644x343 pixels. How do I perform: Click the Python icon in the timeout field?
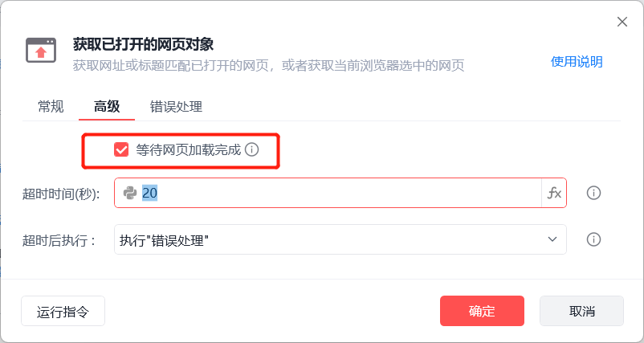click(x=130, y=193)
